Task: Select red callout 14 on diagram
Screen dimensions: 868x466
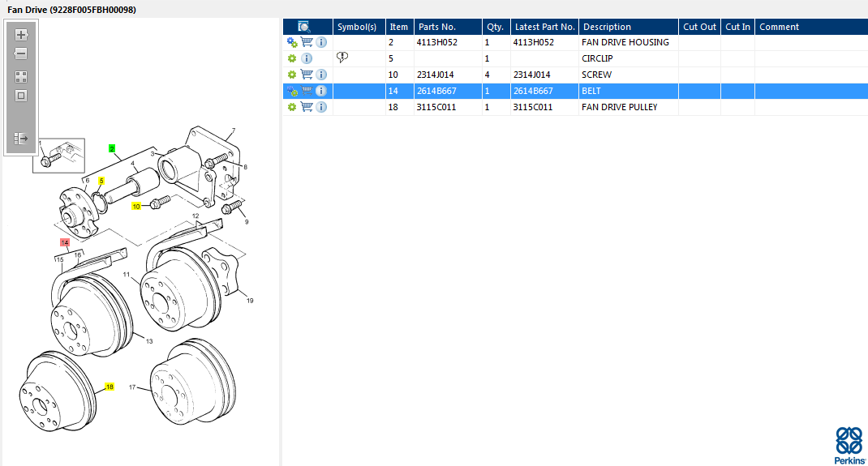Action: coord(65,242)
